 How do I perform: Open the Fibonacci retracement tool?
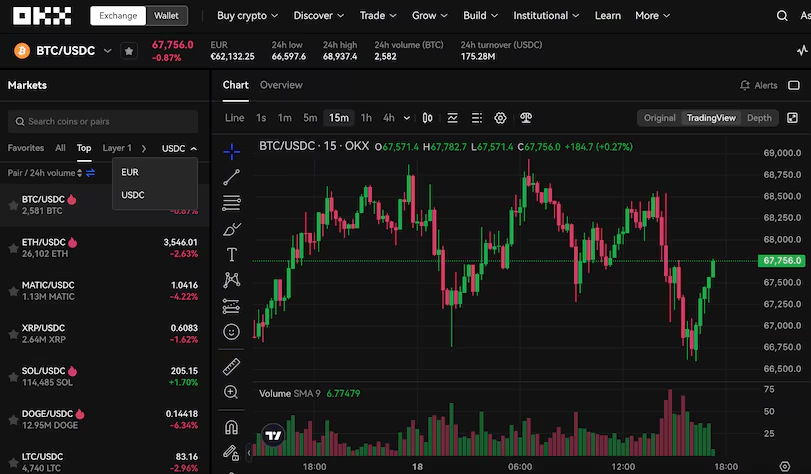(231, 203)
